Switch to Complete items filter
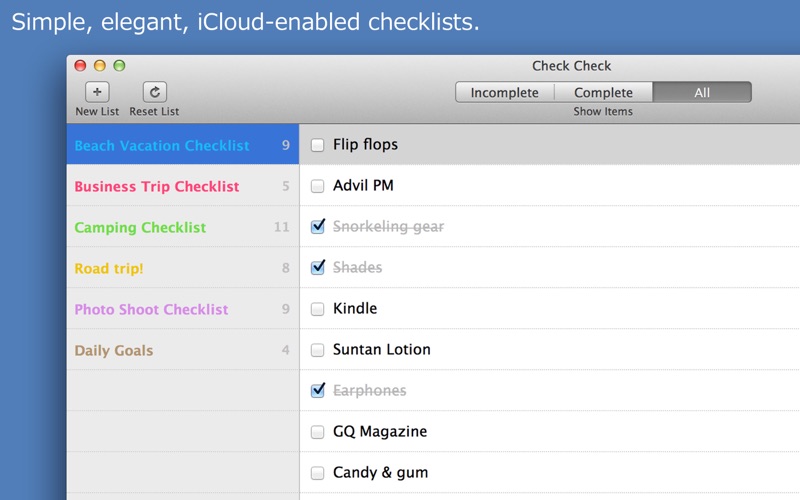The image size is (800, 500). pos(603,92)
